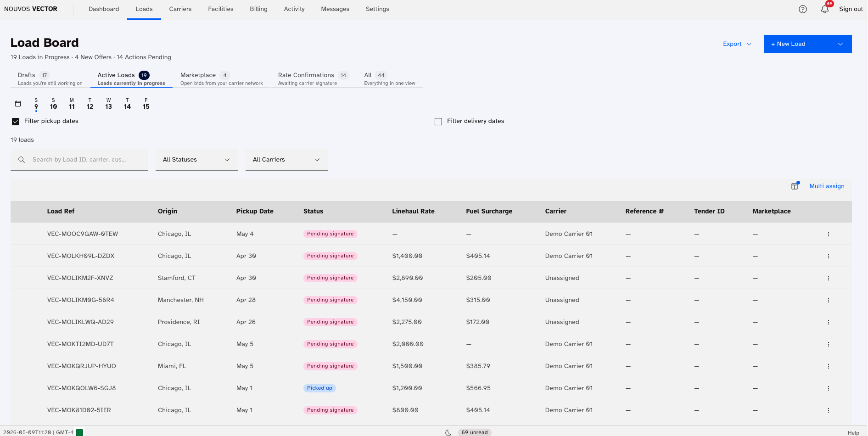The image size is (868, 436).
Task: Open notifications bell with 69 badge
Action: click(825, 9)
